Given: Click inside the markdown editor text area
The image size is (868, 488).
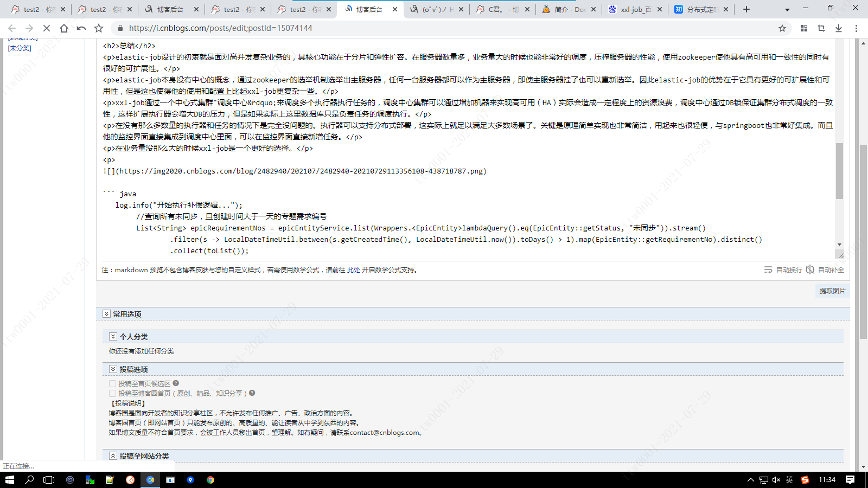Looking at the screenshot, I should click(467, 149).
